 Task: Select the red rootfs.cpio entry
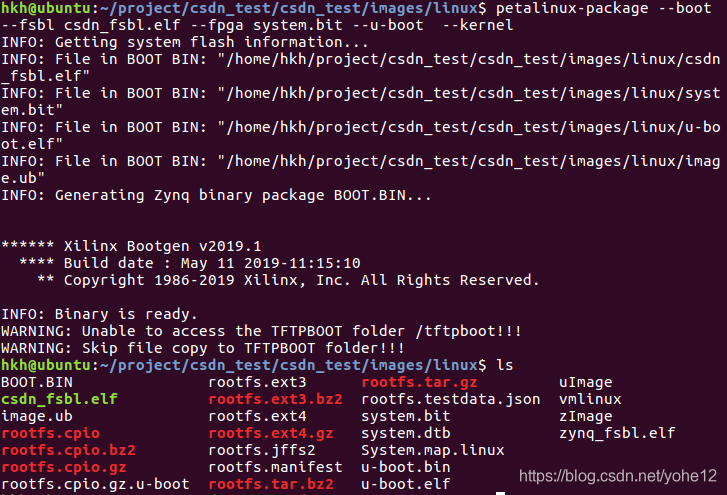point(51,434)
